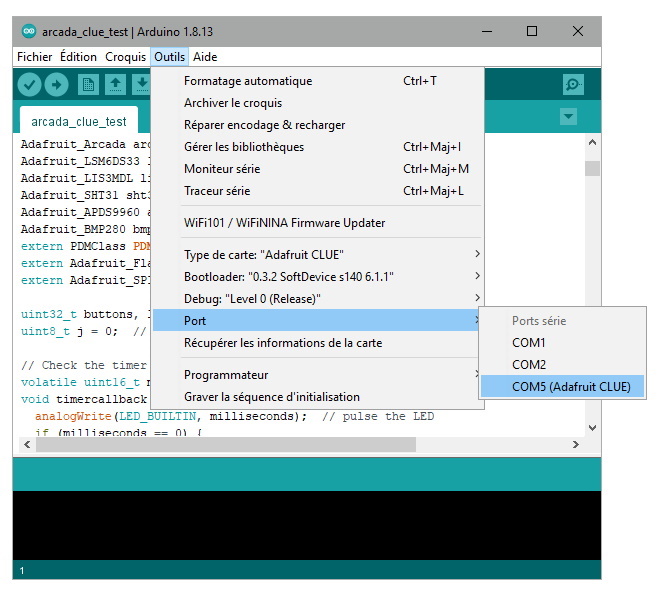Screen dimensions: 659x592
Task: Open the Aide menu
Action: pos(205,57)
